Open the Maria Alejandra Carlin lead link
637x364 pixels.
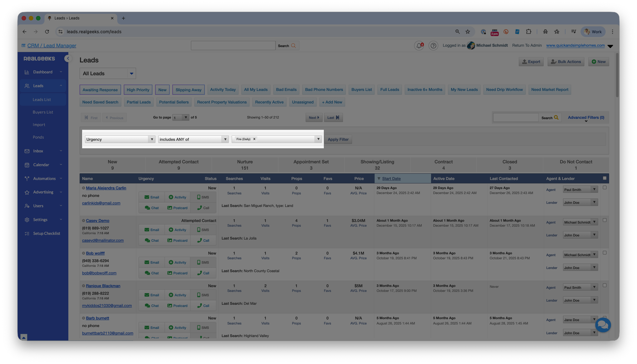click(106, 188)
